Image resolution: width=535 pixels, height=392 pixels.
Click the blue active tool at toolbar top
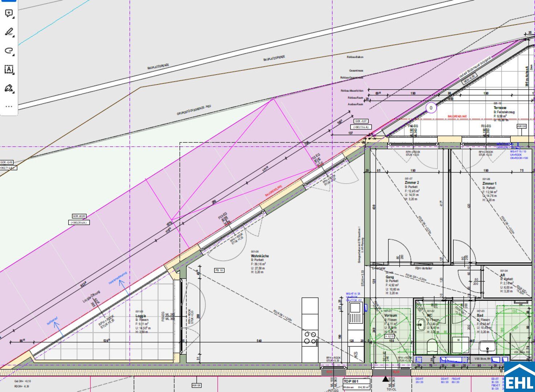8,1
